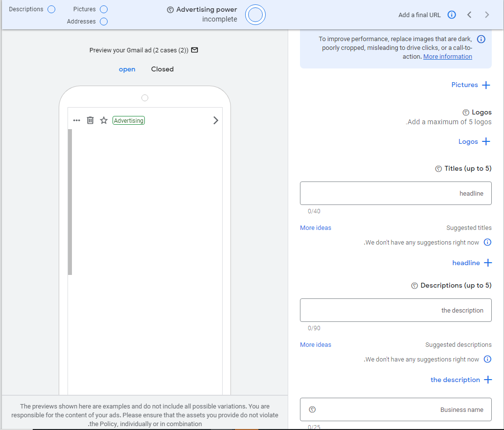
Task: Click the 'Add a final URL' text
Action: coord(419,15)
